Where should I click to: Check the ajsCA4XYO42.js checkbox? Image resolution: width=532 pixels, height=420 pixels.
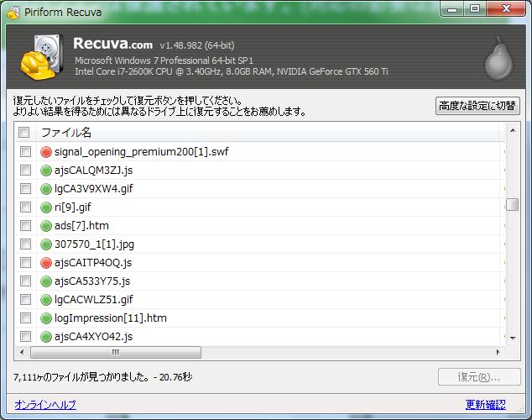click(25, 337)
